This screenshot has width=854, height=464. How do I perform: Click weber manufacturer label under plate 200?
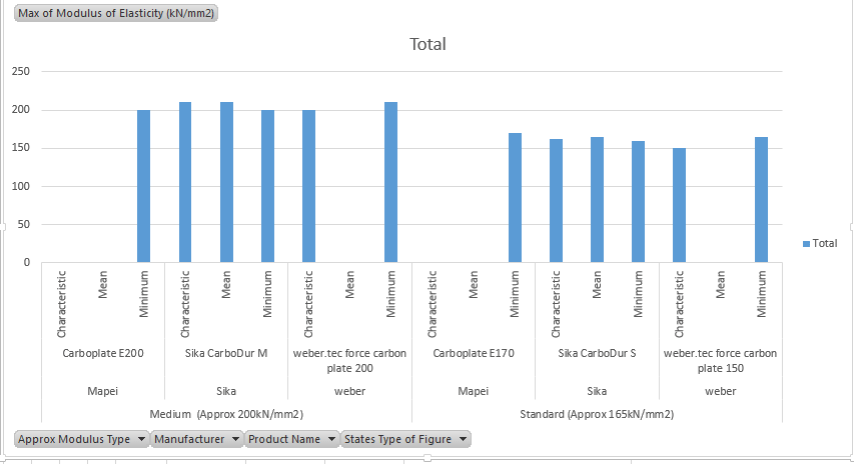tap(350, 392)
